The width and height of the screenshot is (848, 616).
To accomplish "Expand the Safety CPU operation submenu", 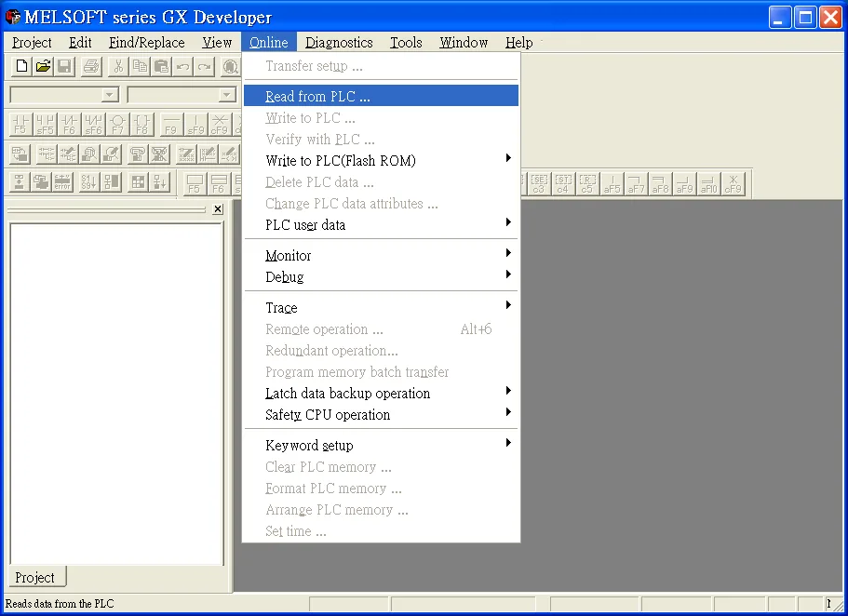I will point(381,415).
